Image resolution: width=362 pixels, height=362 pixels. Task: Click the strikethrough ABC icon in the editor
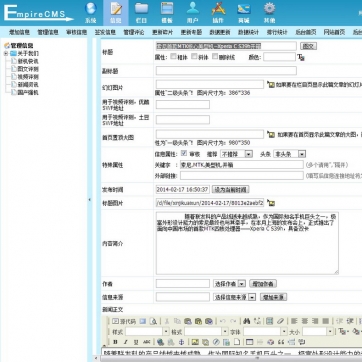click(x=147, y=342)
